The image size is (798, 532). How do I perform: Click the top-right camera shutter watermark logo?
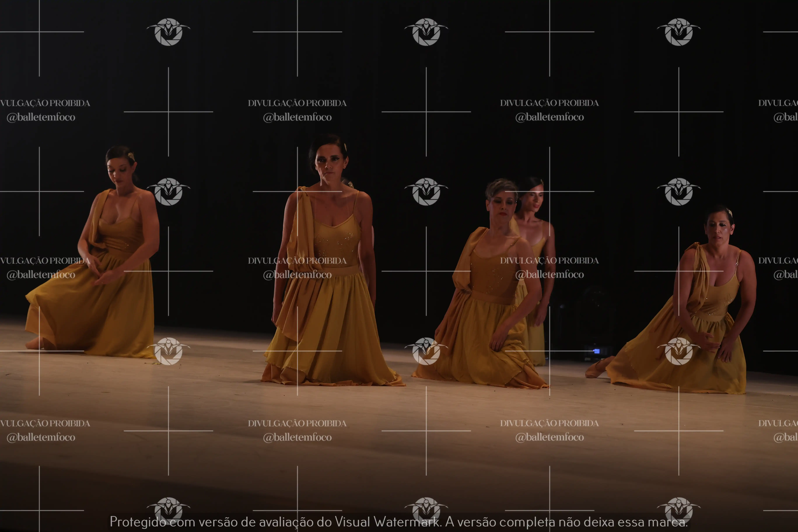[x=679, y=32]
